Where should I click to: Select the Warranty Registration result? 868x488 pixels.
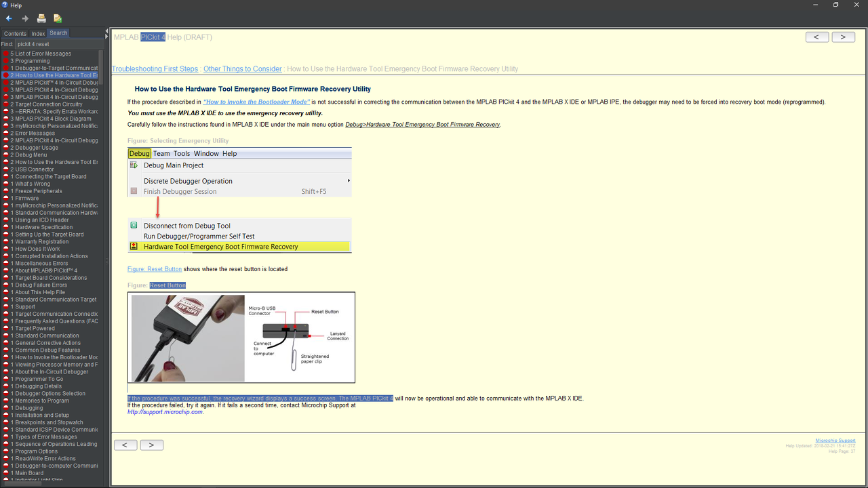[x=39, y=242]
